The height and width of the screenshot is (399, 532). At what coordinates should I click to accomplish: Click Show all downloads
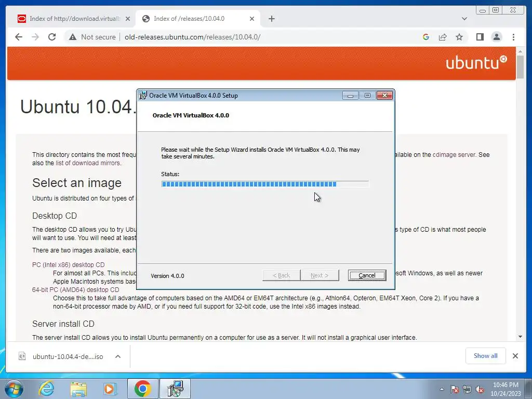tap(486, 355)
